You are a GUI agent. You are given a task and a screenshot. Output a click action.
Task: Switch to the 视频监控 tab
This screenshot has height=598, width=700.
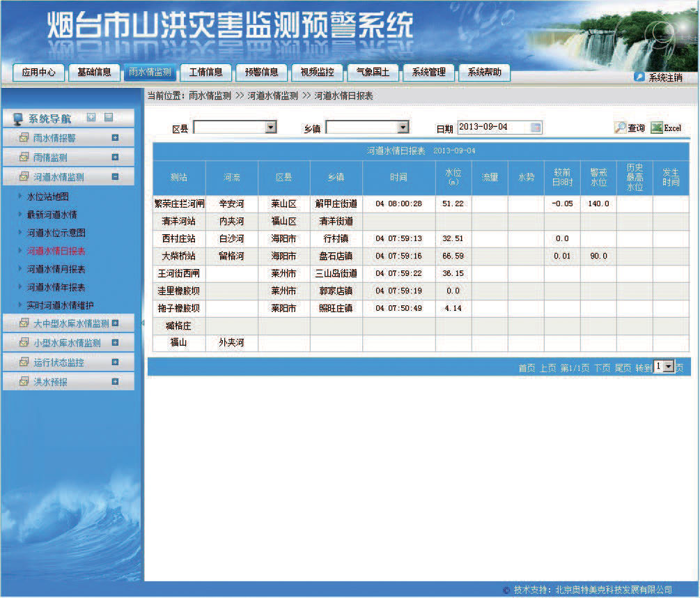[316, 72]
